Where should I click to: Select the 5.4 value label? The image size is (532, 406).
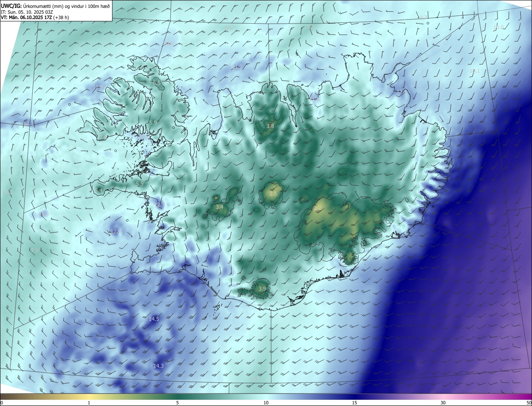click(99, 190)
